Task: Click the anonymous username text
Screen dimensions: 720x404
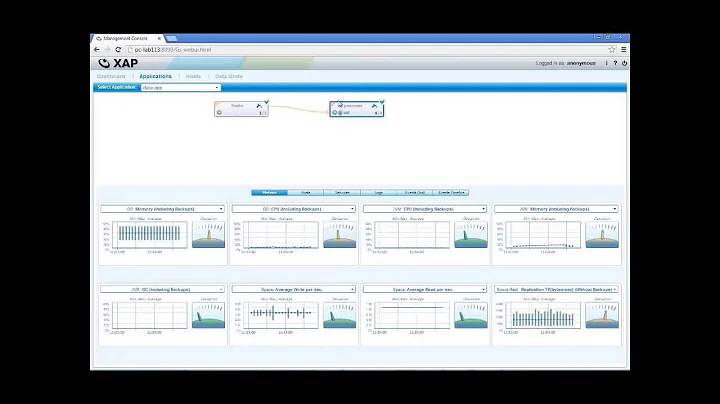Action: pyautogui.click(x=581, y=63)
